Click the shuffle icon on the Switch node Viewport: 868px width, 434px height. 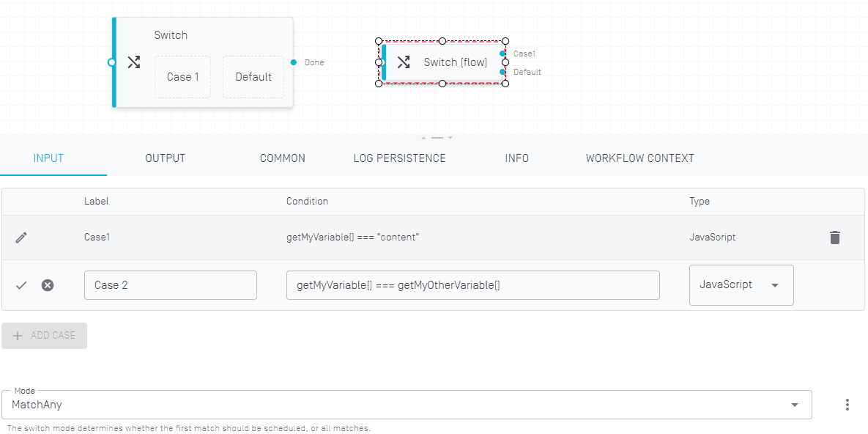134,62
